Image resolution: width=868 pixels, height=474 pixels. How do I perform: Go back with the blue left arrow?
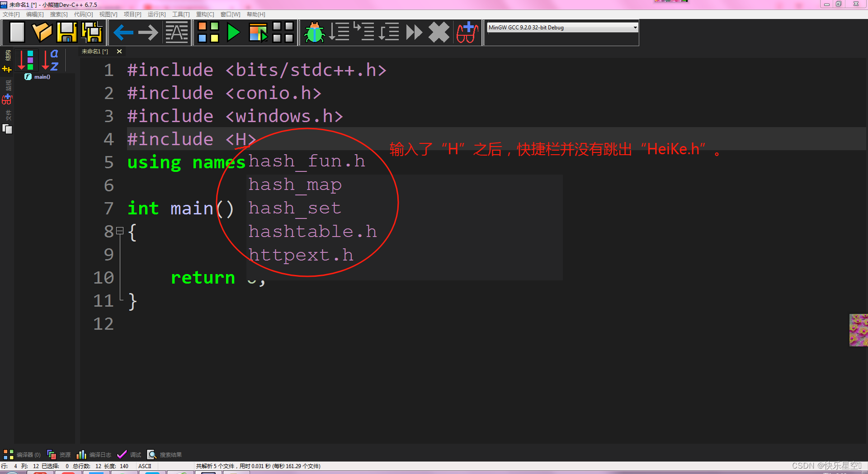(x=123, y=33)
